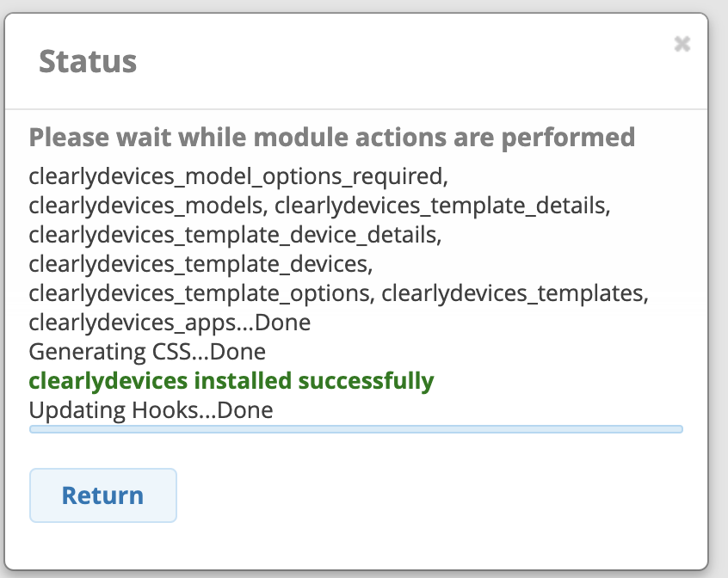Click the word 'Done' after Generating CSS
Viewport: 728px width, 578px height.
[238, 352]
